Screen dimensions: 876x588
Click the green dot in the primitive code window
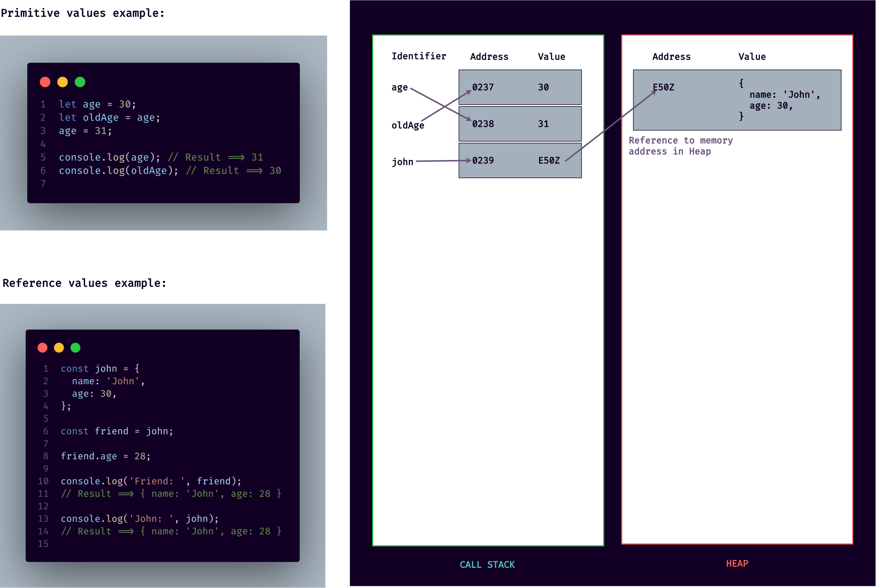pyautogui.click(x=80, y=82)
